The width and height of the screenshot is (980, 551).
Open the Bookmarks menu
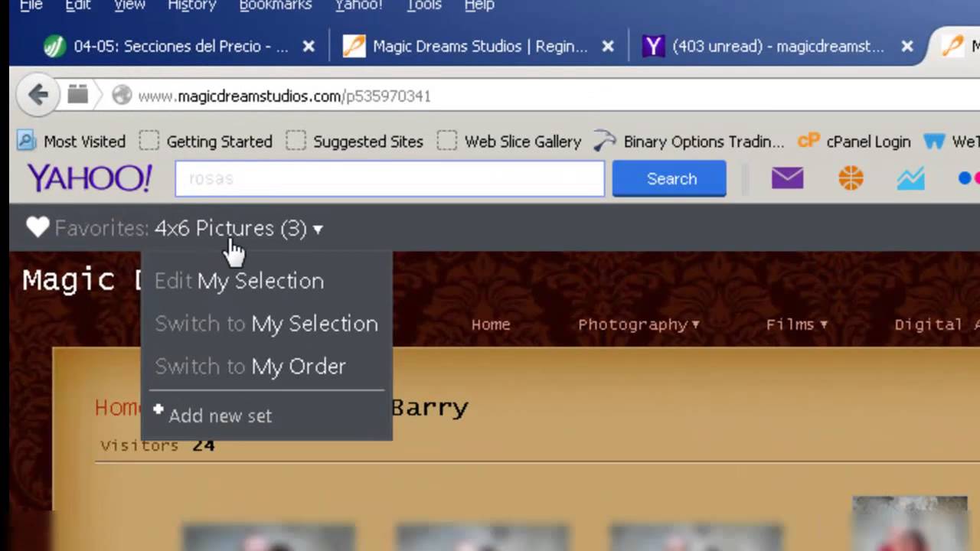pos(276,6)
